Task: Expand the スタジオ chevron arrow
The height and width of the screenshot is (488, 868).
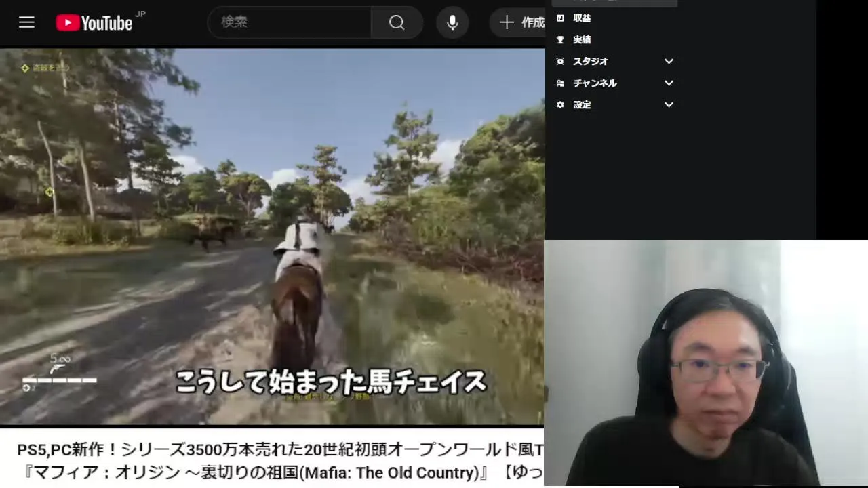Action: [669, 62]
